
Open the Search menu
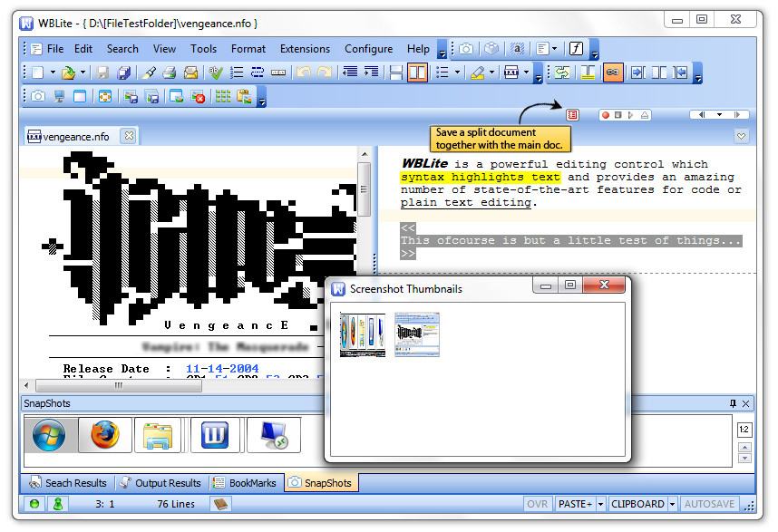(x=122, y=49)
